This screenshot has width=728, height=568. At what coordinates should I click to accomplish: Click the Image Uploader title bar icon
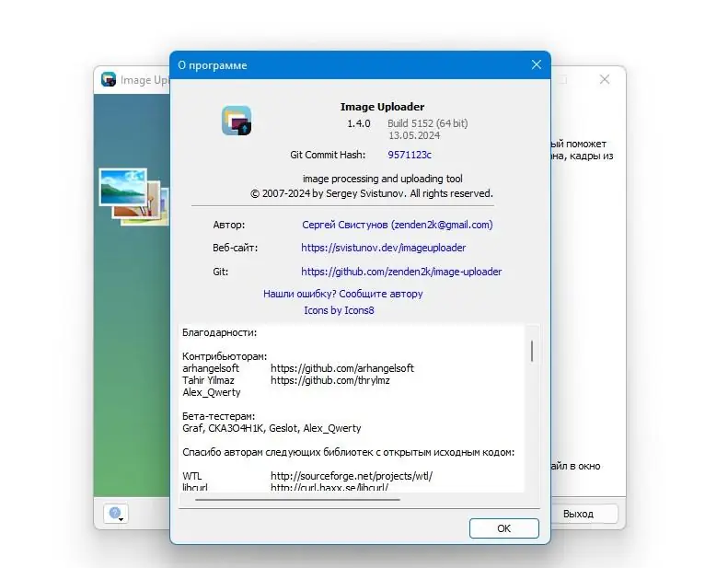(109, 79)
